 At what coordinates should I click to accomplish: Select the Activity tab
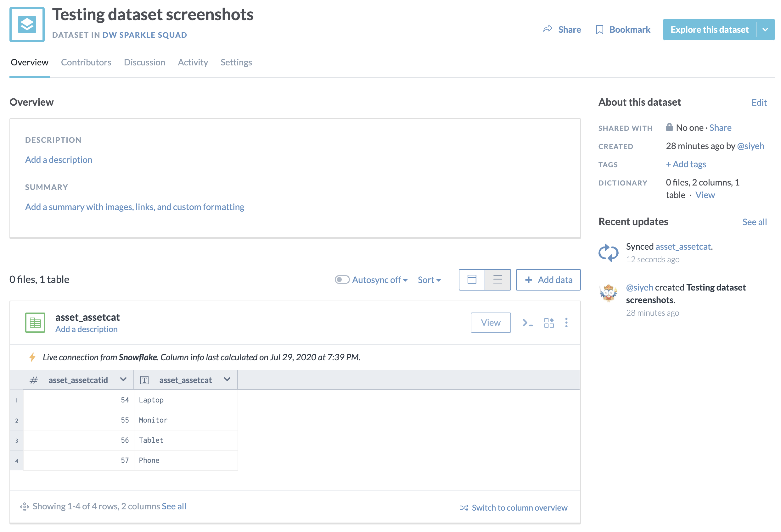193,62
